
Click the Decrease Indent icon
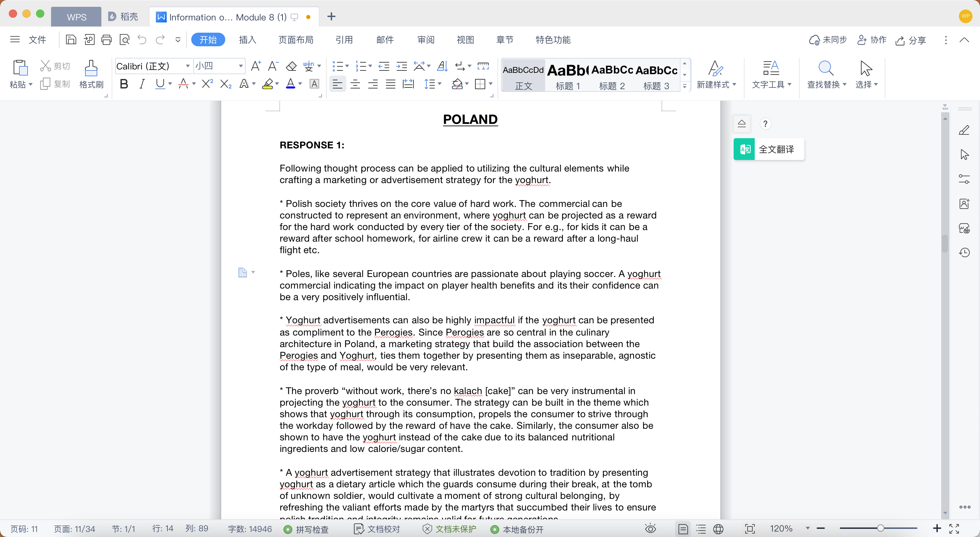384,66
